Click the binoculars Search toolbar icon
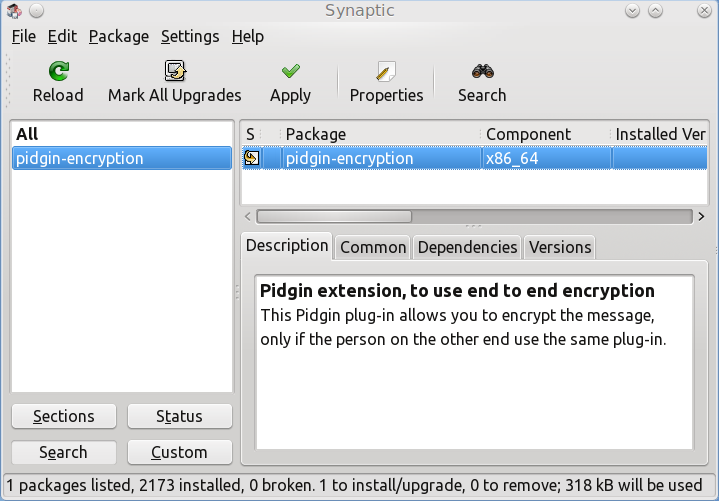Screen dimensions: 719x501 (x=482, y=71)
